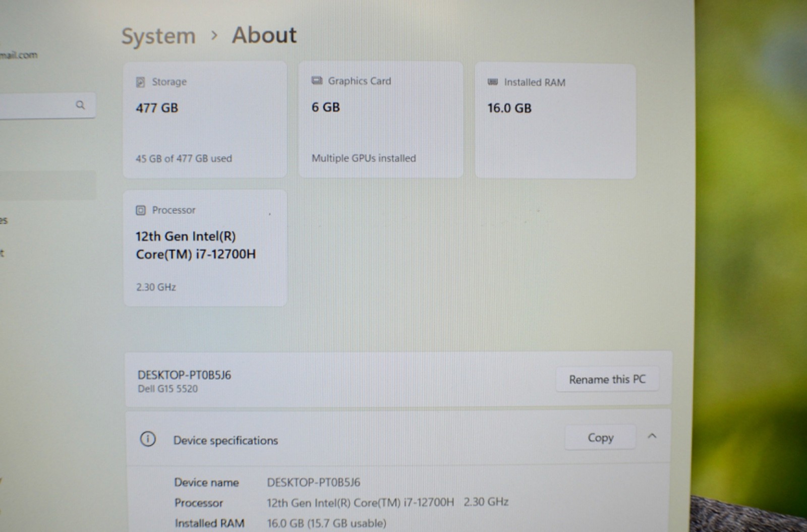Click the 'Processor' label in specifications list
The height and width of the screenshot is (532, 807).
(x=199, y=503)
